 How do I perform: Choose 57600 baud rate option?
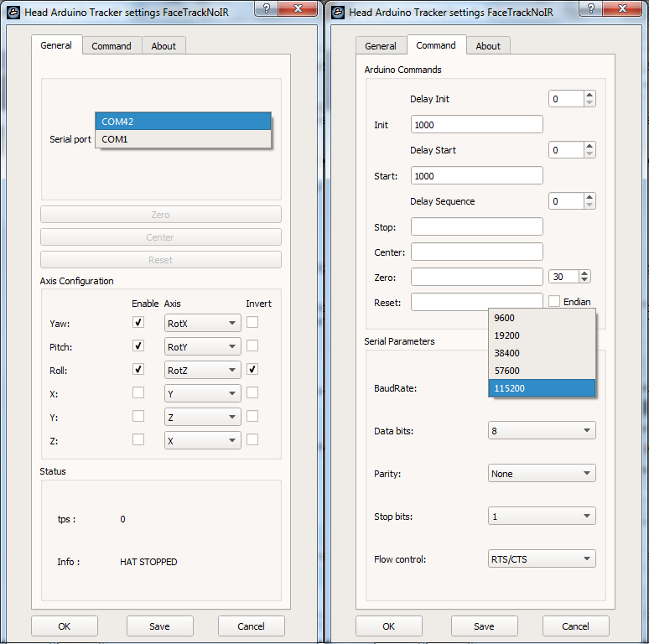tap(542, 371)
